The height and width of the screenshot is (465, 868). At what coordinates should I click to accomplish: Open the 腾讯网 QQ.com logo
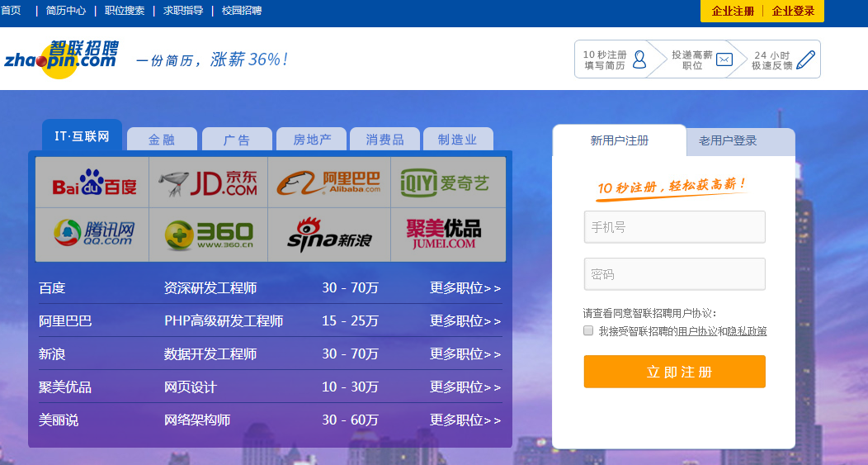(x=94, y=233)
